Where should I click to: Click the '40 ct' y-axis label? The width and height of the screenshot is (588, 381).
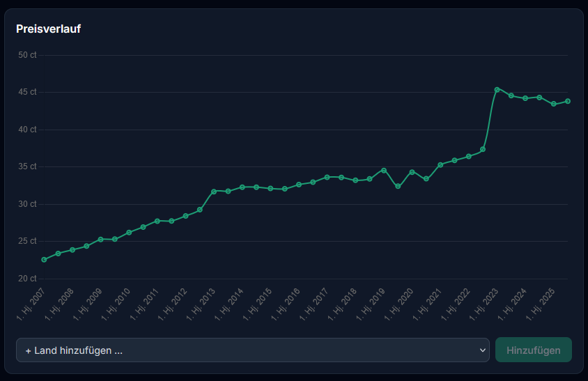click(x=27, y=130)
